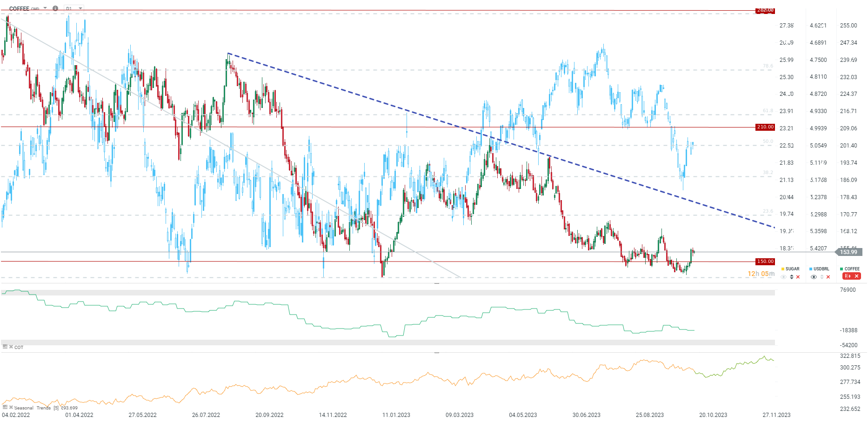Image resolution: width=868 pixels, height=423 pixels.
Task: Click the 27.38 SUGAR axis value
Action: (787, 26)
